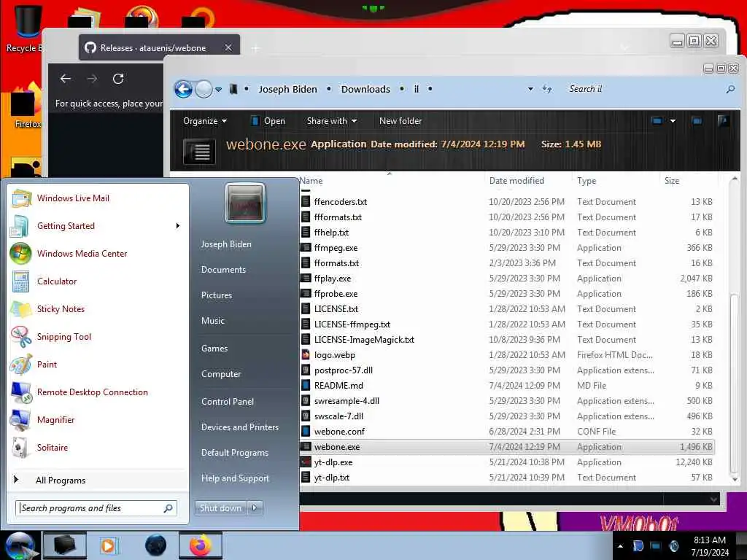Click the Explorer forward arrow button
Screen dimensions: 747x560
coord(204,89)
